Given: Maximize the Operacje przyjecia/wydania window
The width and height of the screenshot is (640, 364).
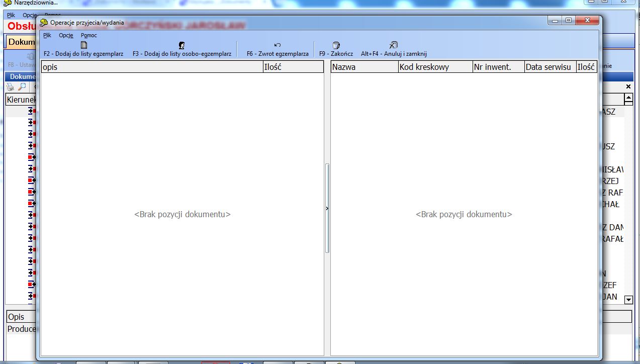Looking at the screenshot, I should click(569, 21).
